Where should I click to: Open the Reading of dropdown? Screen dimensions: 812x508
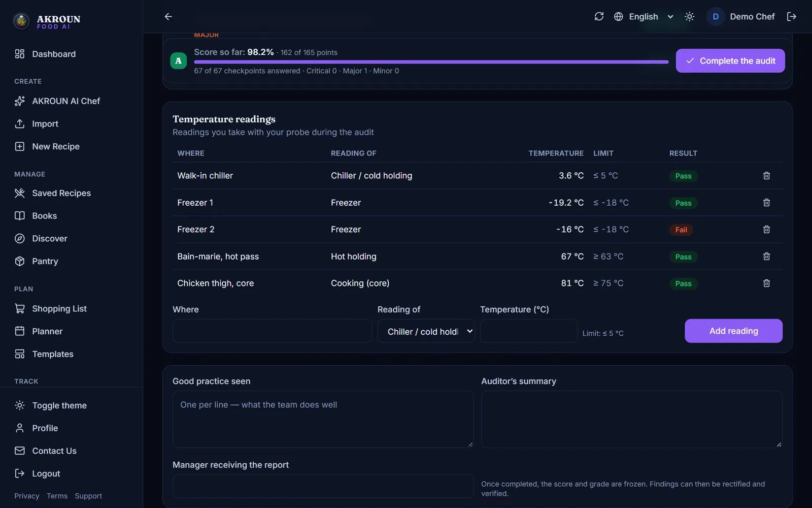coord(426,331)
